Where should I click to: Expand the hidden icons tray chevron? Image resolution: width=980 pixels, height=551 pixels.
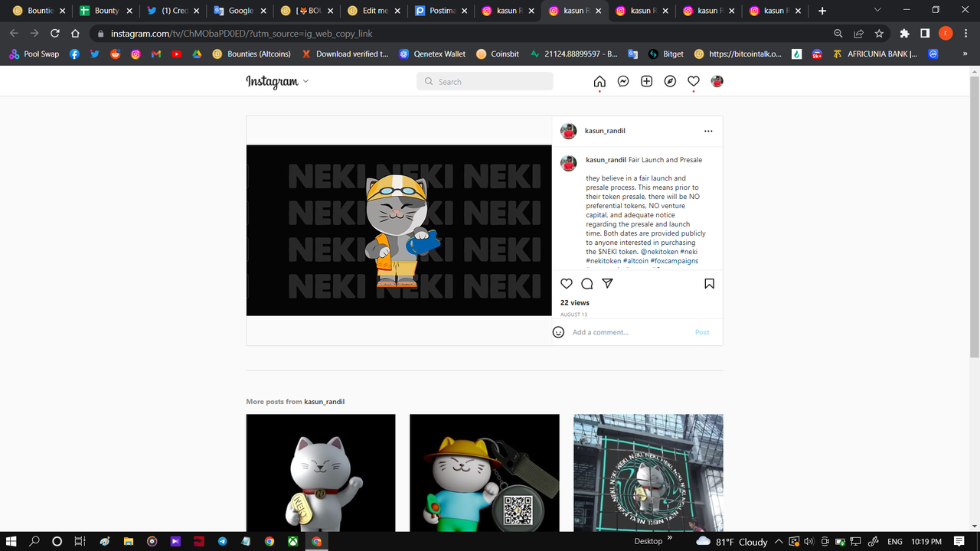[779, 541]
